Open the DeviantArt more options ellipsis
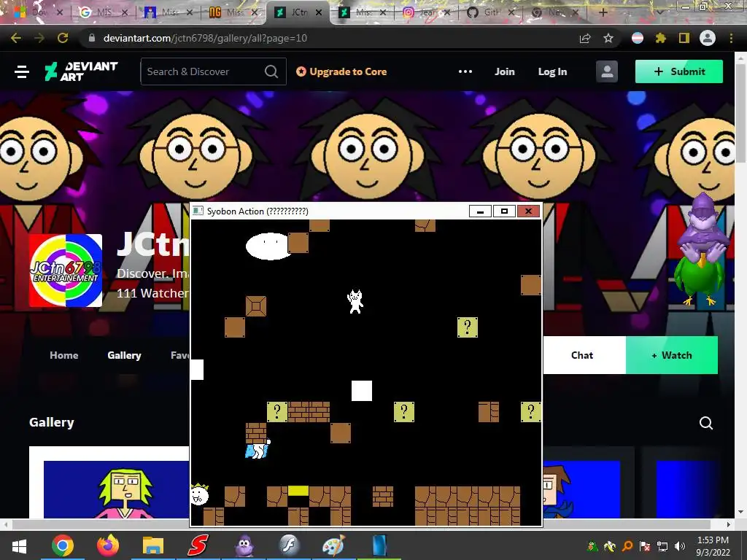The height and width of the screenshot is (560, 747). tap(465, 71)
